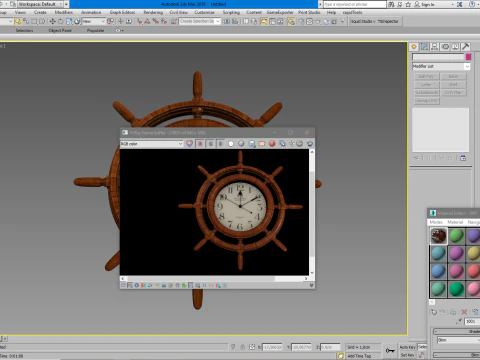The image size is (480, 360).
Task: Click the Add Time Tag button
Action: coord(359,356)
